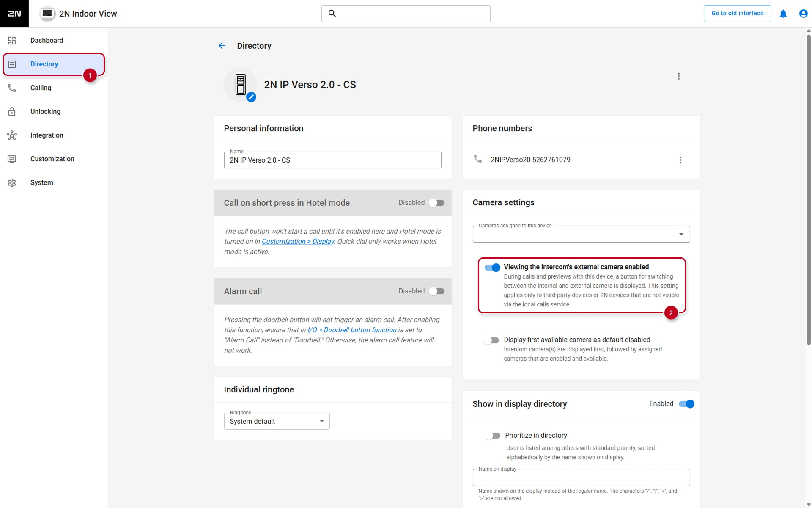Select Directory menu item

54,64
